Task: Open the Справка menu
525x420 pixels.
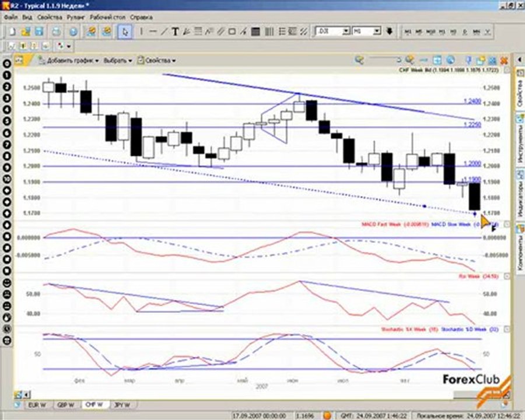Action: click(141, 17)
